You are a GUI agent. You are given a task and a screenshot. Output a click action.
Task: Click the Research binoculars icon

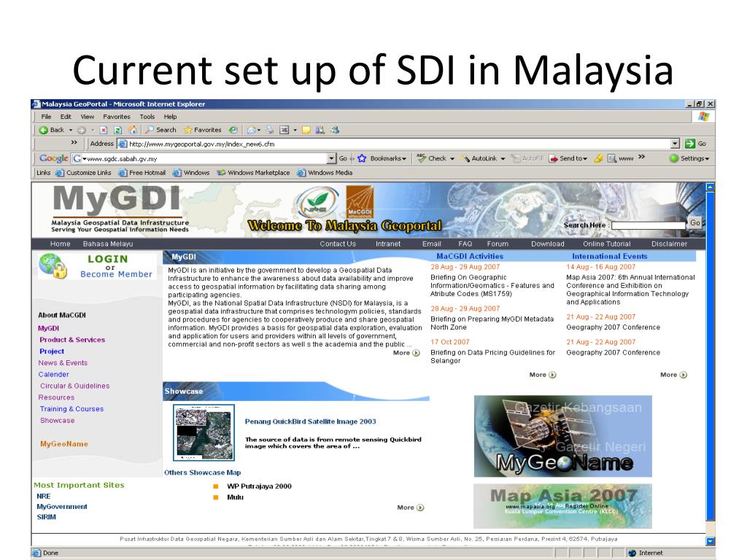coord(320,130)
